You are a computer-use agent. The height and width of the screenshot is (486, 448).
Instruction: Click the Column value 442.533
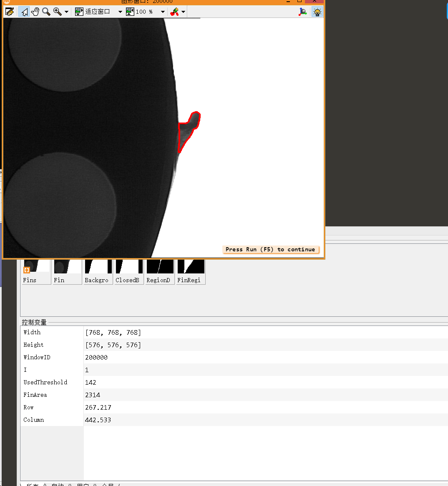[x=98, y=420]
